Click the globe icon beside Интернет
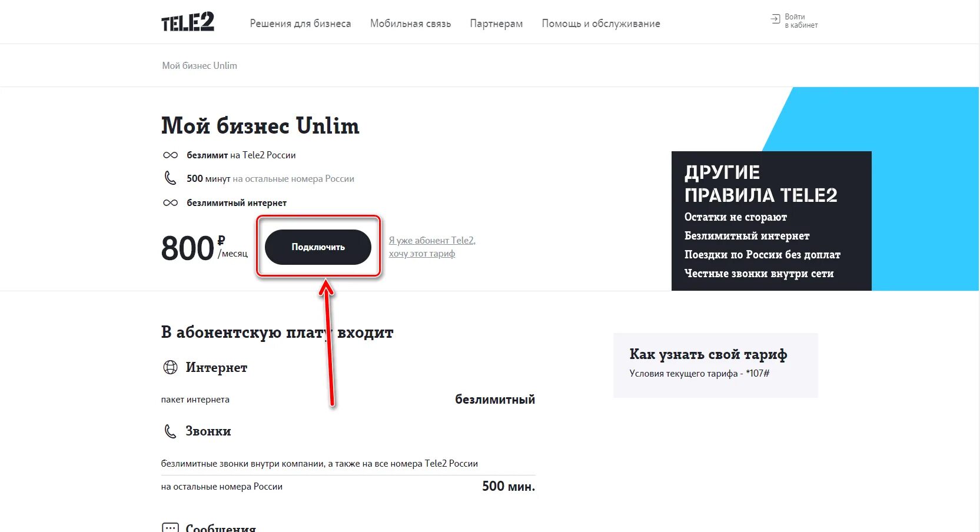The width and height of the screenshot is (980, 532). pos(170,367)
